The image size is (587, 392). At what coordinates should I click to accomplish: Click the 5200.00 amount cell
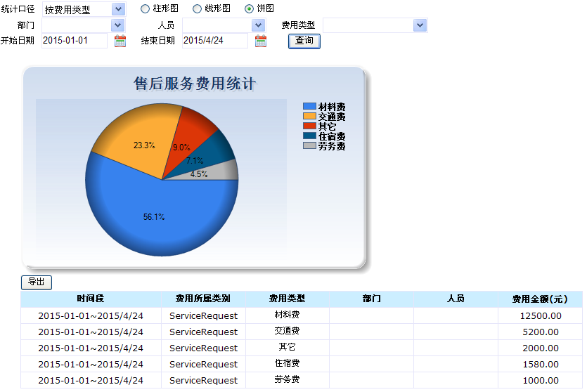click(x=540, y=332)
